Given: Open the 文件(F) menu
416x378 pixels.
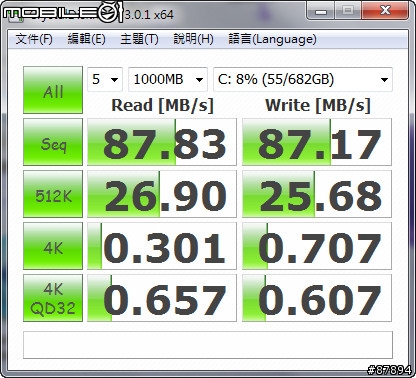Looking at the screenshot, I should tap(34, 39).
